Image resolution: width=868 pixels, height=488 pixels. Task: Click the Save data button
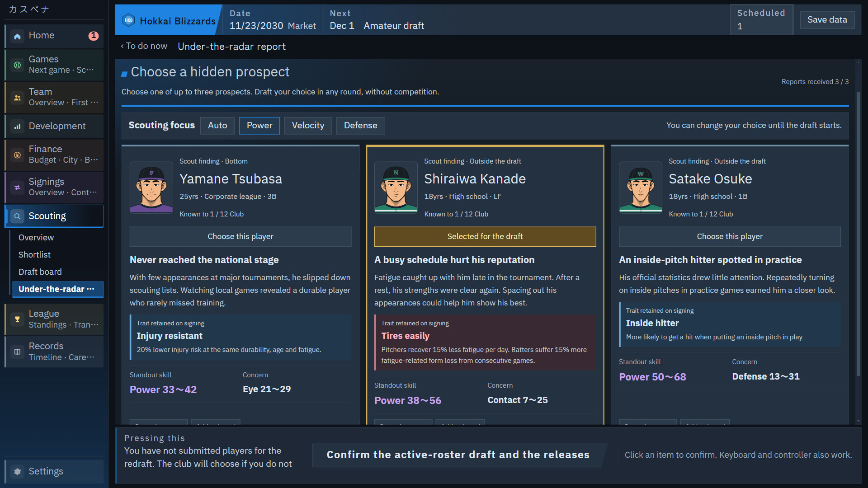pyautogui.click(x=827, y=20)
